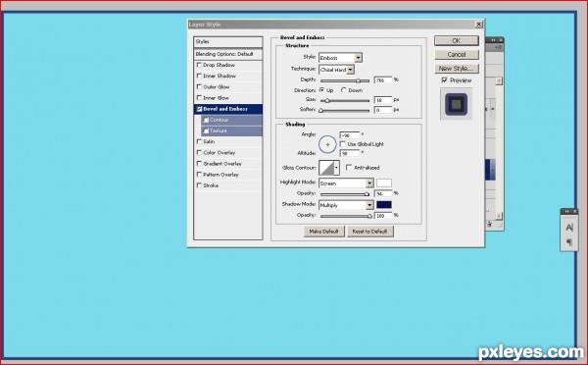Open the Technique dropdown showing Chisel Hard
This screenshot has height=365, width=588.
[x=336, y=70]
